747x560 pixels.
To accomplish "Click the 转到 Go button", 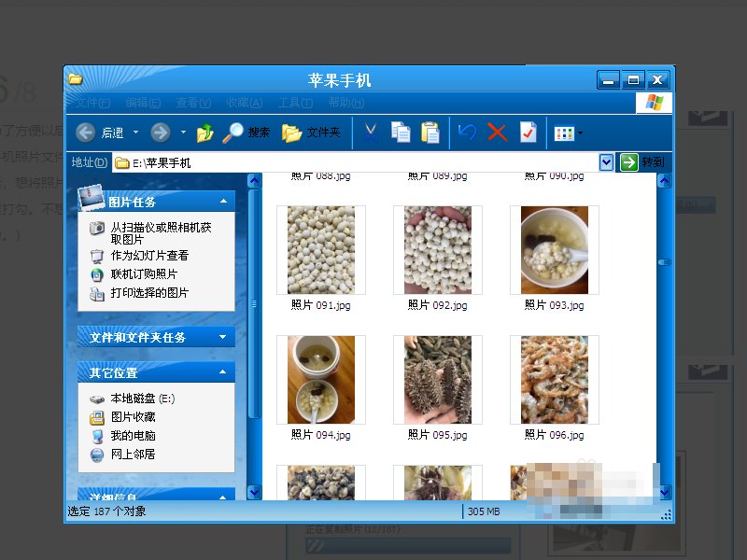I will 643,162.
